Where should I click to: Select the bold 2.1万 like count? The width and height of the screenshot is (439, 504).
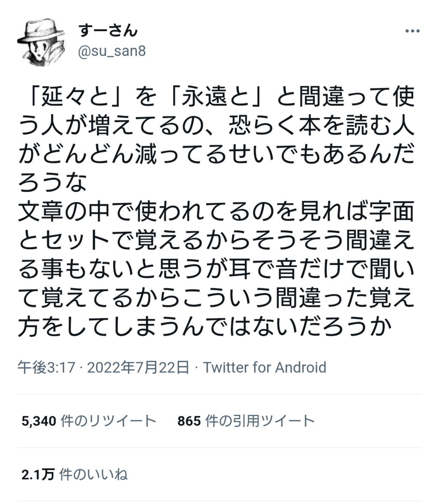[38, 474]
